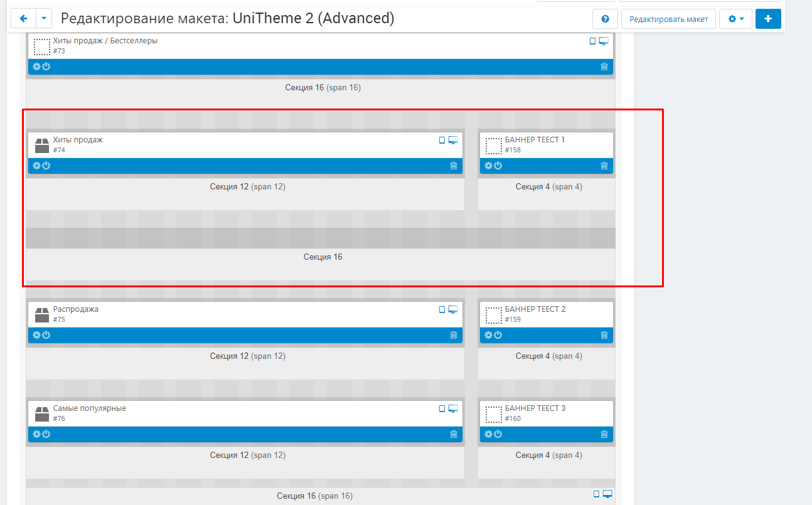
Task: Open settings gear for Хиты продаж #74
Action: pos(36,166)
